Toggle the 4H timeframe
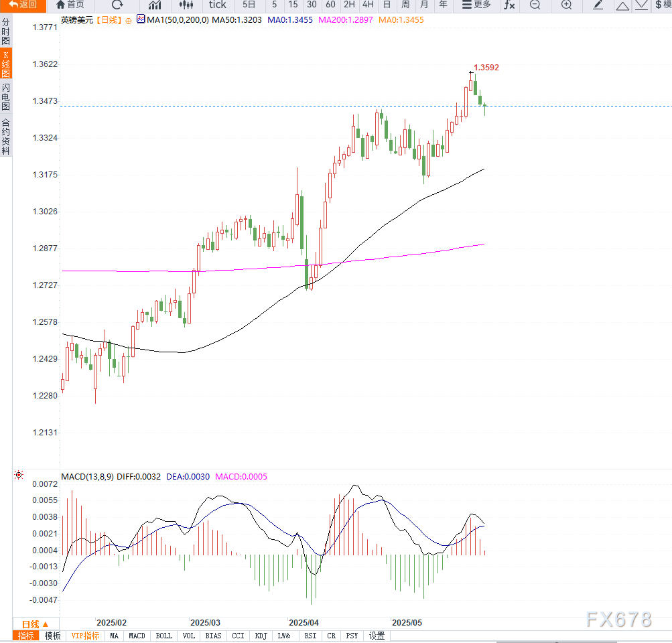Screen dimensions: 672x643 tap(368, 5)
